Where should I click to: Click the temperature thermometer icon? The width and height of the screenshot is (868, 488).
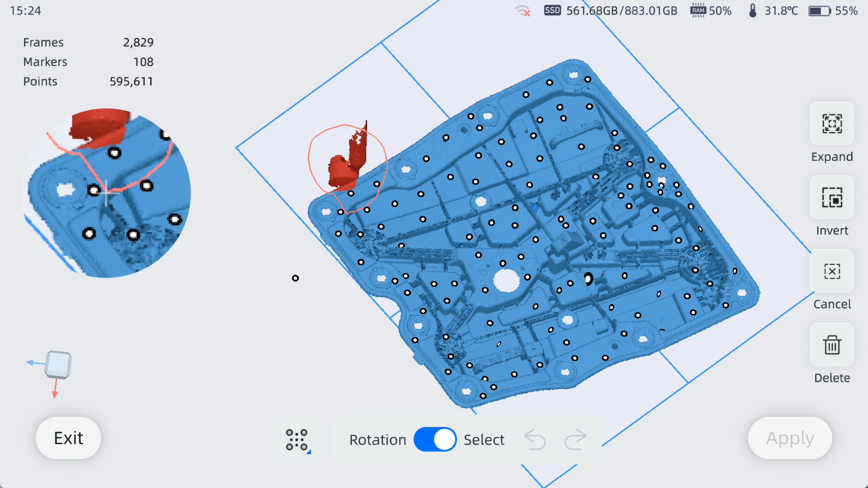click(752, 11)
